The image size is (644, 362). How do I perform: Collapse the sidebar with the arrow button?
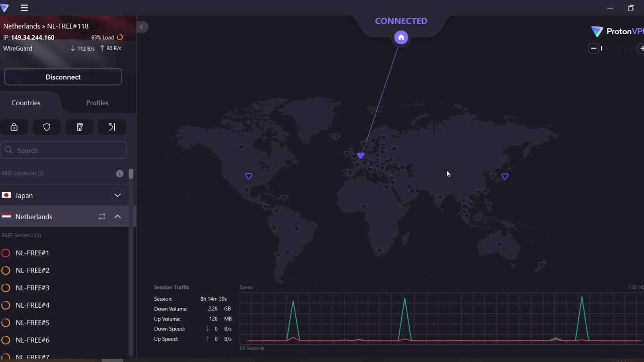coord(142,27)
